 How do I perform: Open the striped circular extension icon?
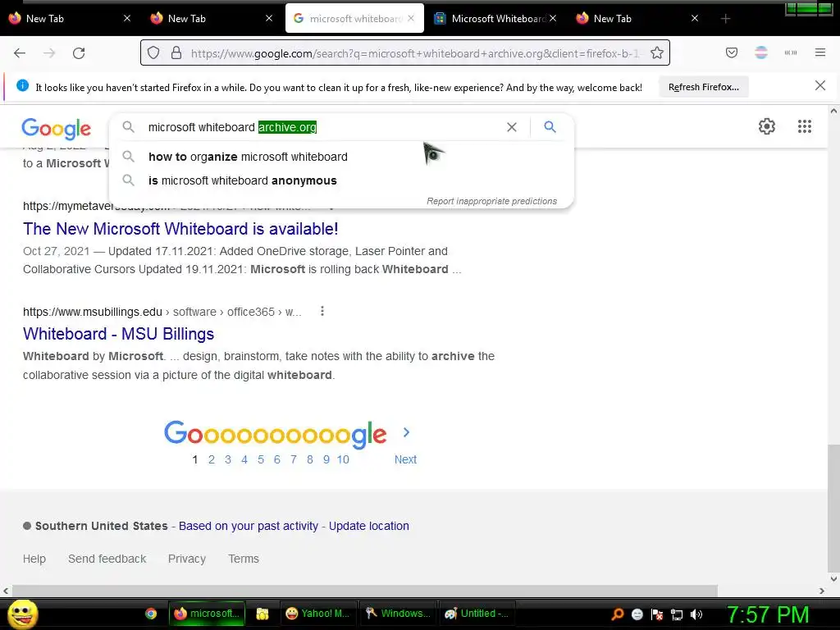click(x=760, y=52)
